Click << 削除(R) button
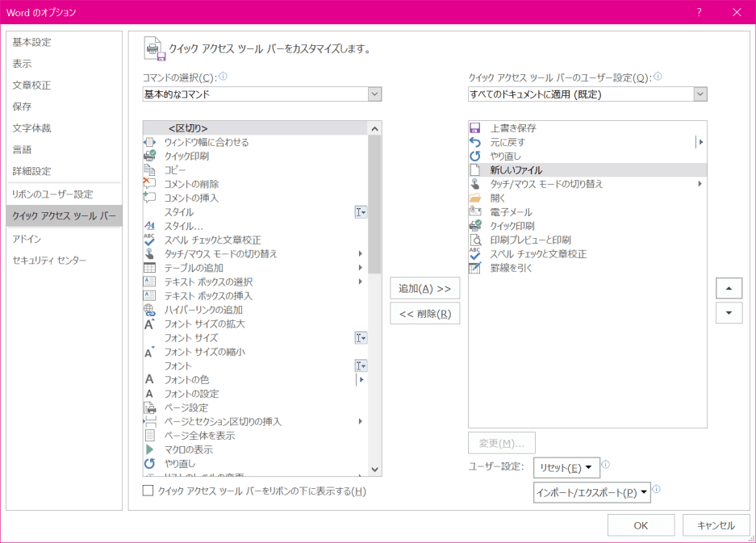The height and width of the screenshot is (543, 756). tap(424, 314)
